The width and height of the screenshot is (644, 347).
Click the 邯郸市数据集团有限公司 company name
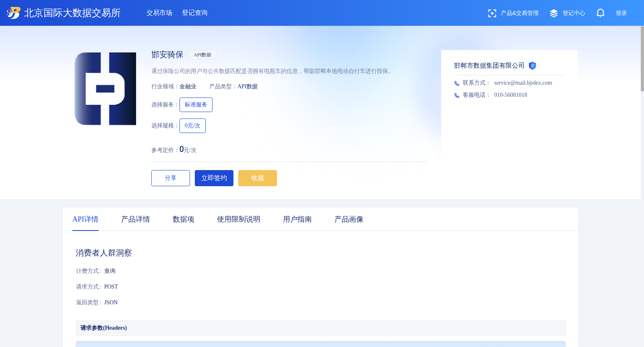click(x=489, y=66)
